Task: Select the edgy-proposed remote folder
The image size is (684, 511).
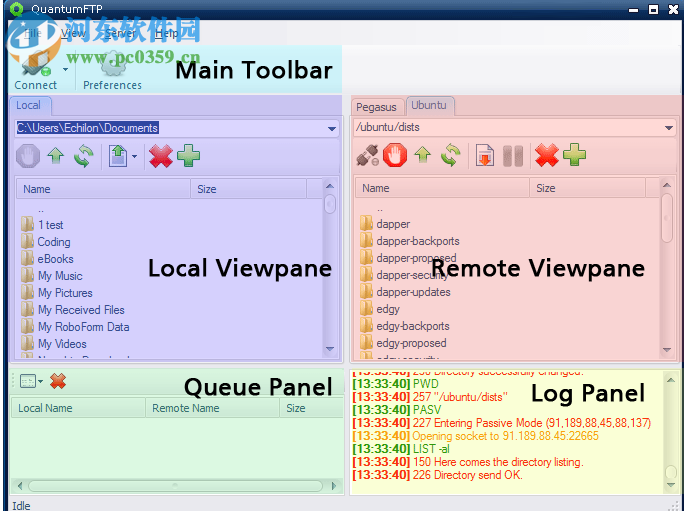Action: tap(404, 343)
